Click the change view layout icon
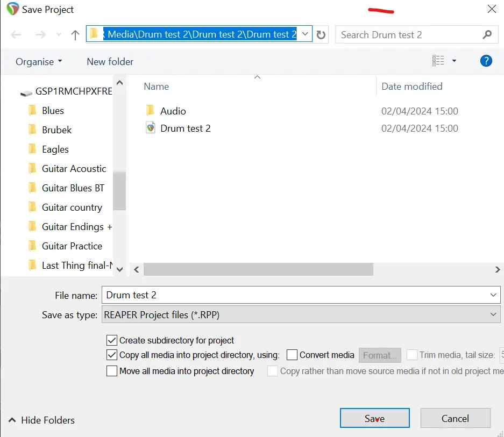The height and width of the screenshot is (437, 504). tap(438, 61)
